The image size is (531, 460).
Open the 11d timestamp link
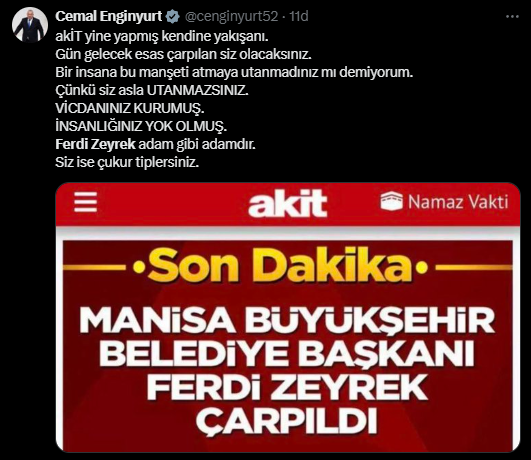pyautogui.click(x=299, y=16)
